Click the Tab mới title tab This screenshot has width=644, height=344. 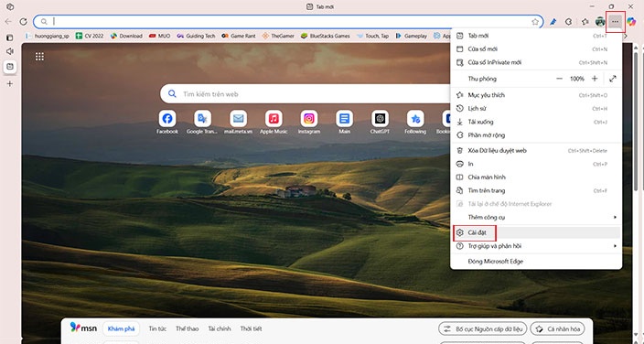[320, 6]
